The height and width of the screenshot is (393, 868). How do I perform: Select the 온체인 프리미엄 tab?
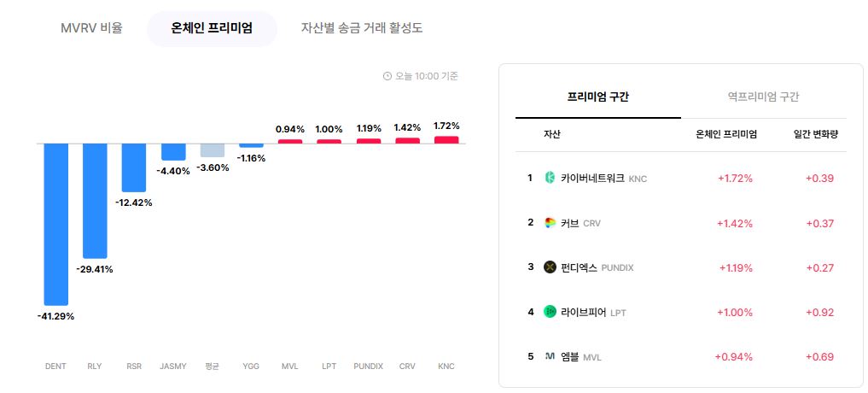tap(212, 28)
